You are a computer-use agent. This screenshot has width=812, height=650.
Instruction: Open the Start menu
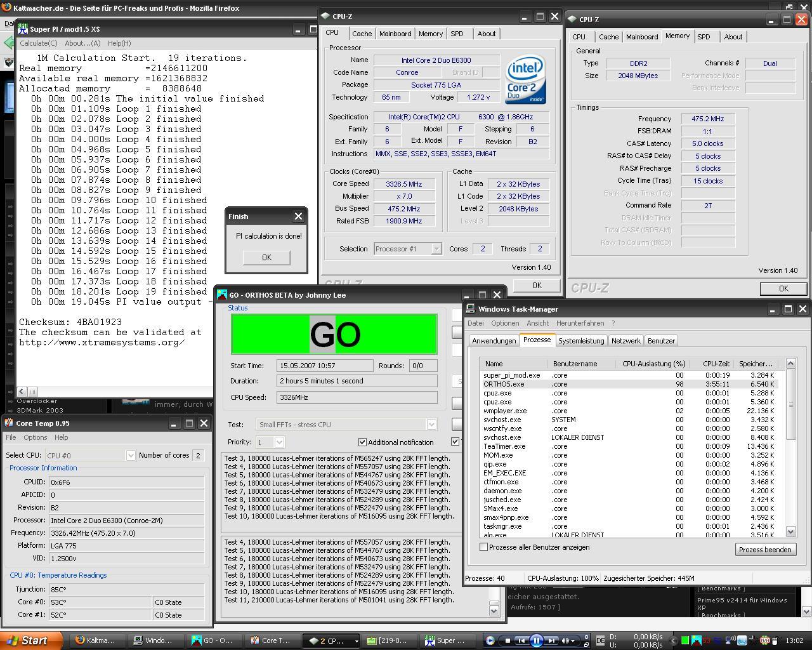(31, 640)
